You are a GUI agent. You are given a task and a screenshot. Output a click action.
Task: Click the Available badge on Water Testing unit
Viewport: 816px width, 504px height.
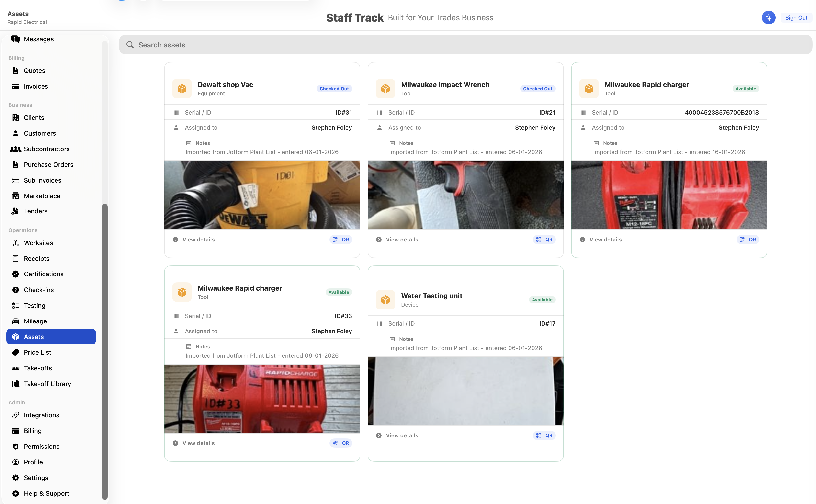542,300
